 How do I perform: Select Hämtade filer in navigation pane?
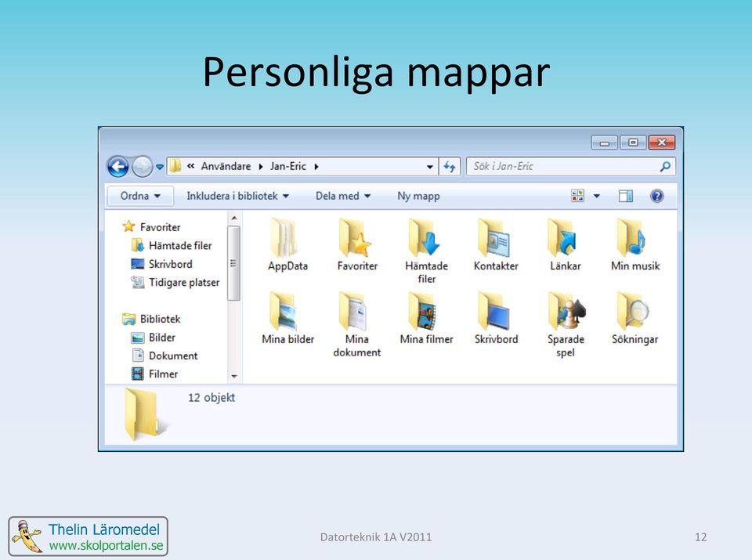[172, 245]
